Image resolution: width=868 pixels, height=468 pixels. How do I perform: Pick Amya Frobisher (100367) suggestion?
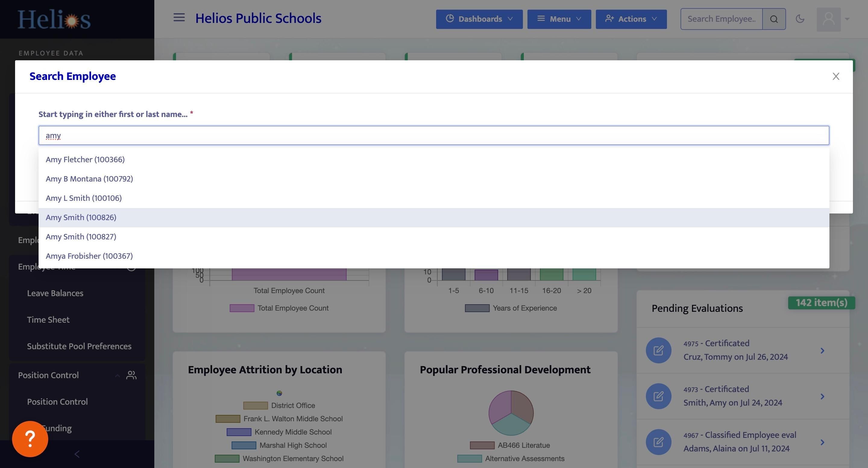[89, 256]
